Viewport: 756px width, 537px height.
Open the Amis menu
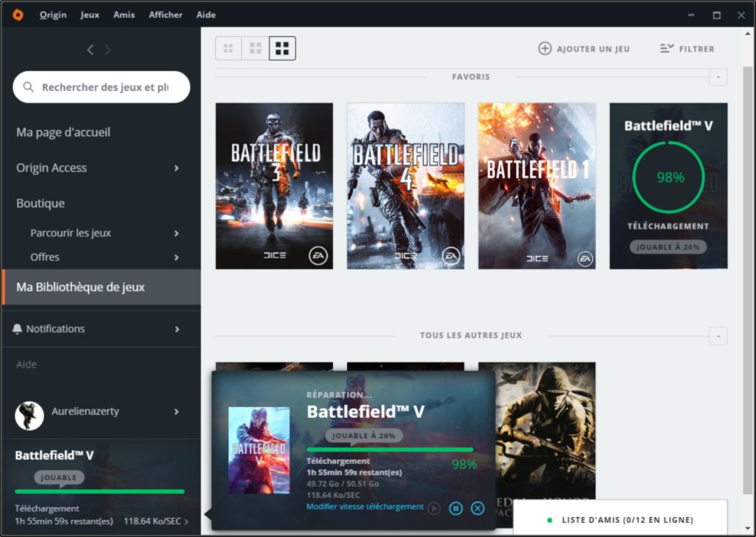(x=124, y=15)
